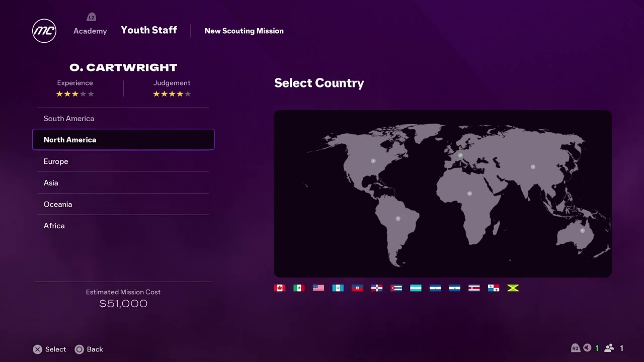Select Europe region
This screenshot has width=644, height=362.
123,161
